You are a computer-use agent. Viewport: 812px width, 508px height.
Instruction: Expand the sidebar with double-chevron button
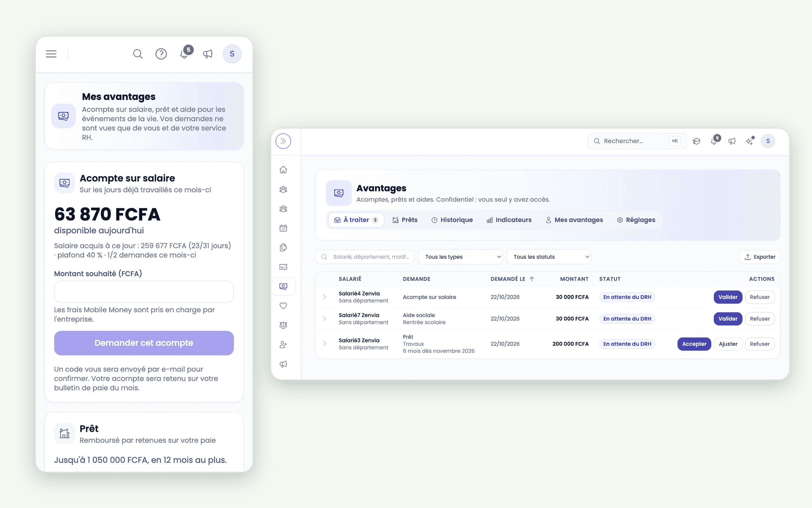point(283,141)
